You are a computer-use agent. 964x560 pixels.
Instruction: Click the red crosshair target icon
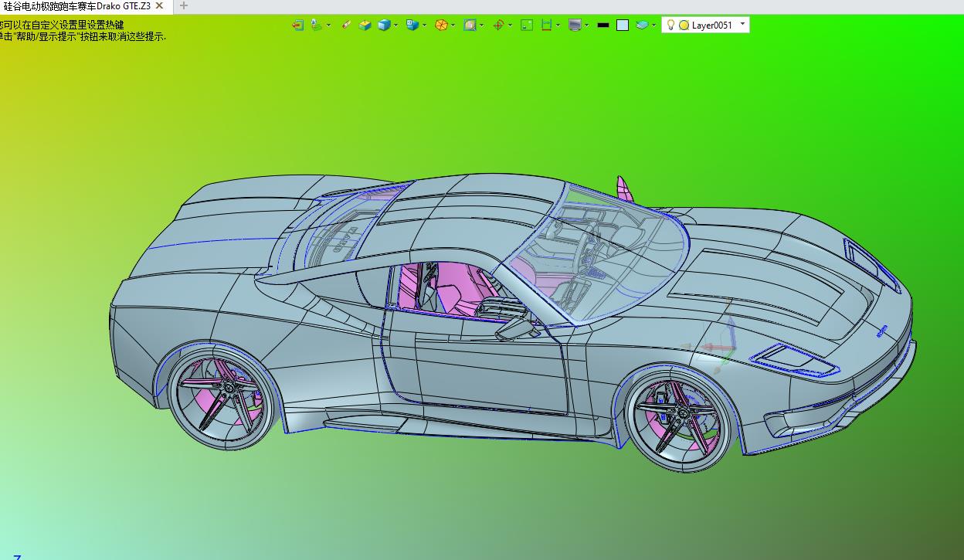[x=498, y=25]
